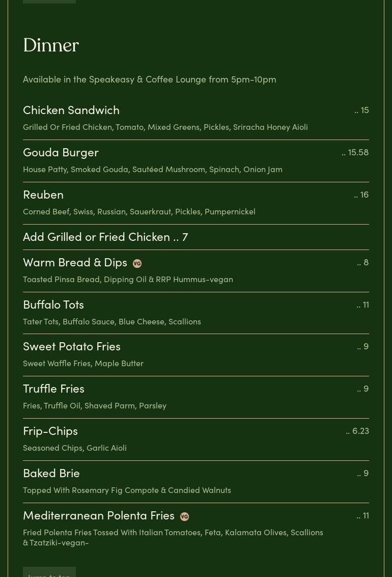Click the Dinner section heading
The height and width of the screenshot is (577, 392).
pyautogui.click(x=51, y=45)
